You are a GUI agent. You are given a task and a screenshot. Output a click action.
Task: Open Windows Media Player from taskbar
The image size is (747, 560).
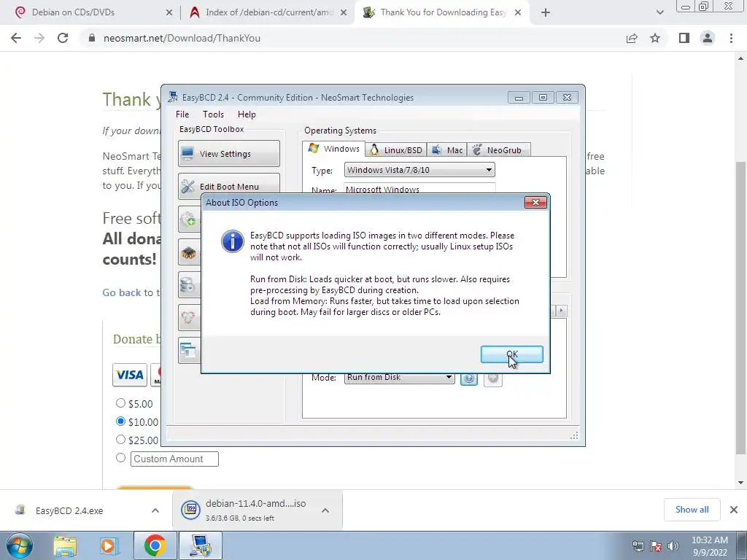(109, 546)
